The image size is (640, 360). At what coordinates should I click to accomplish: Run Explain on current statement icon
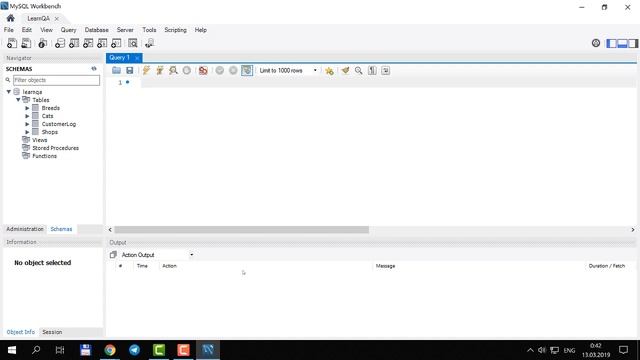173,70
